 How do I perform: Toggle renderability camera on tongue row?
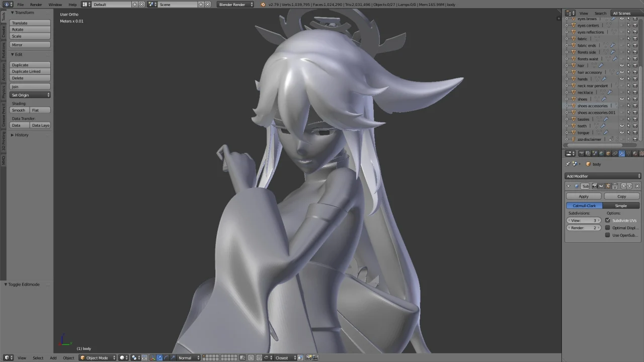tap(635, 132)
